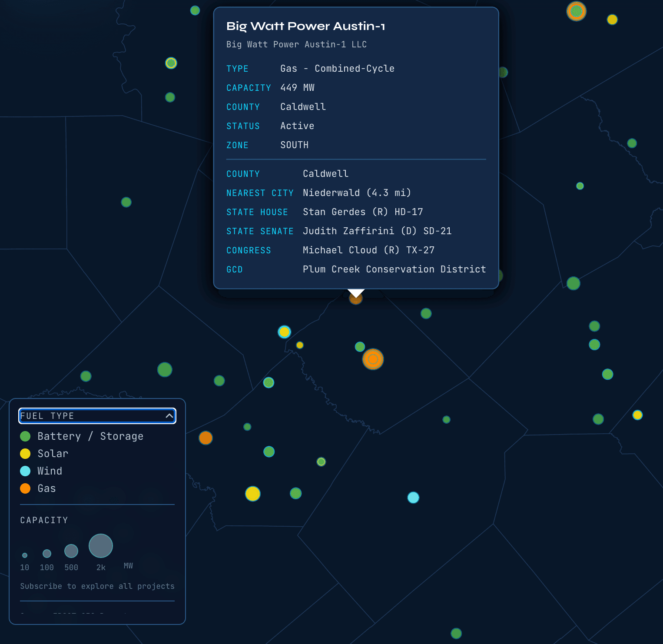This screenshot has height=644, width=663.
Task: Select the yellow solar marker in the top-right corner
Action: [613, 20]
